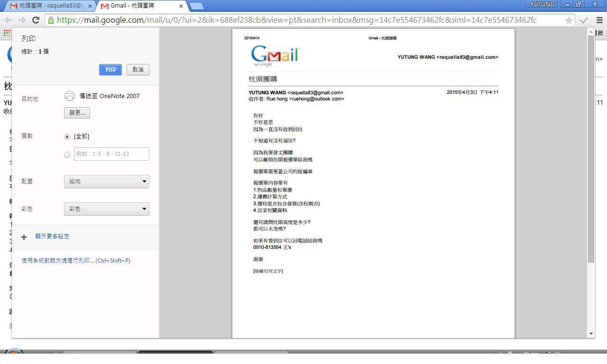Click the line 2.運費計算方式
This screenshot has width=607, height=364.
270,197
